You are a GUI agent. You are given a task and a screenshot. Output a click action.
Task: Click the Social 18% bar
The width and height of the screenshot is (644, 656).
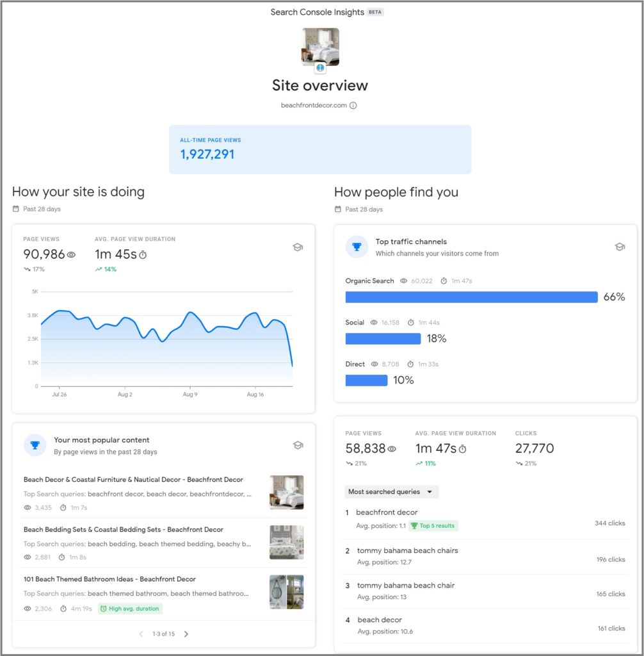tap(383, 339)
